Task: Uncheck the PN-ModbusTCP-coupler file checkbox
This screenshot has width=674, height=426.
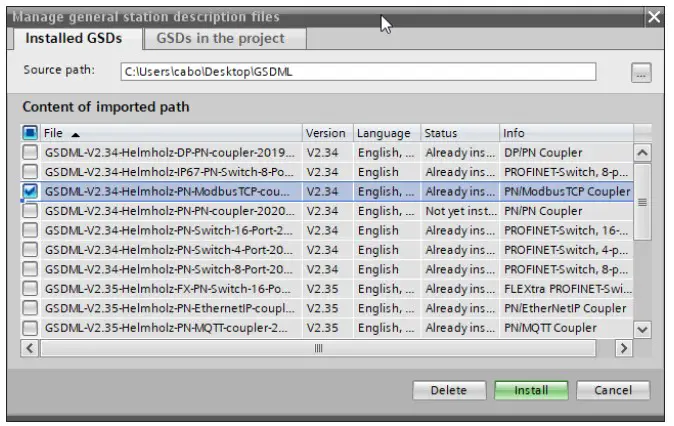Action: [x=30, y=191]
